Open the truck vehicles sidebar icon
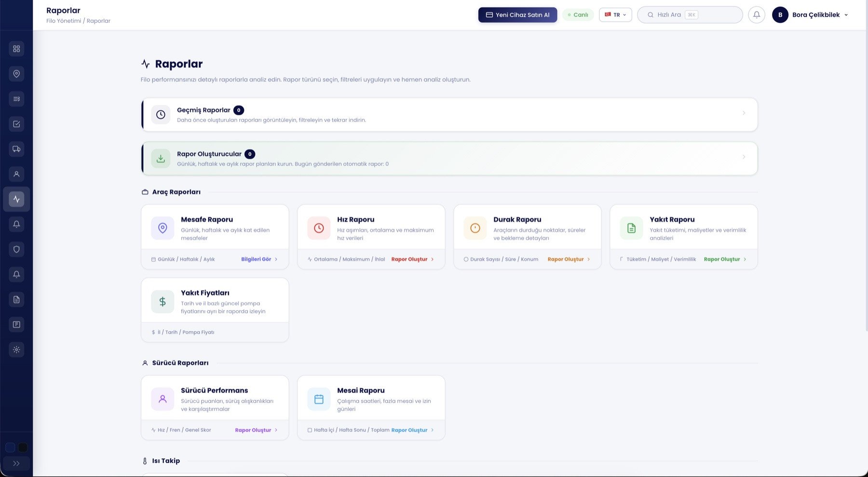Screen dimensions: 868x477 [x=16, y=149]
